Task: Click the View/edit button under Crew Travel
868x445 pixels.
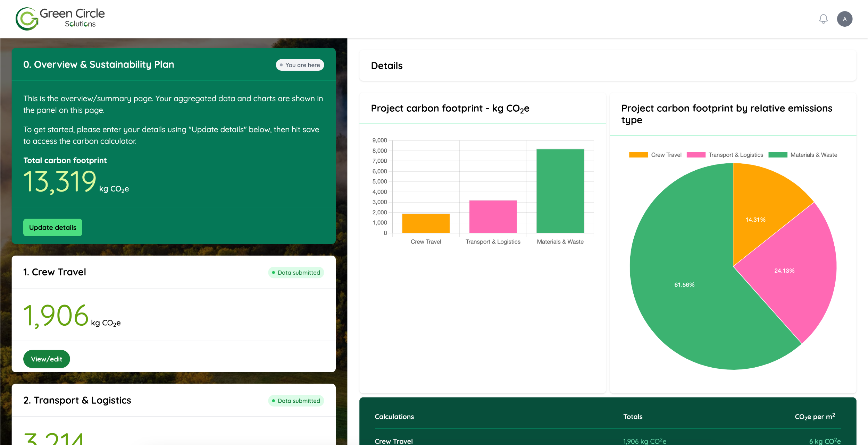Action: coord(47,359)
